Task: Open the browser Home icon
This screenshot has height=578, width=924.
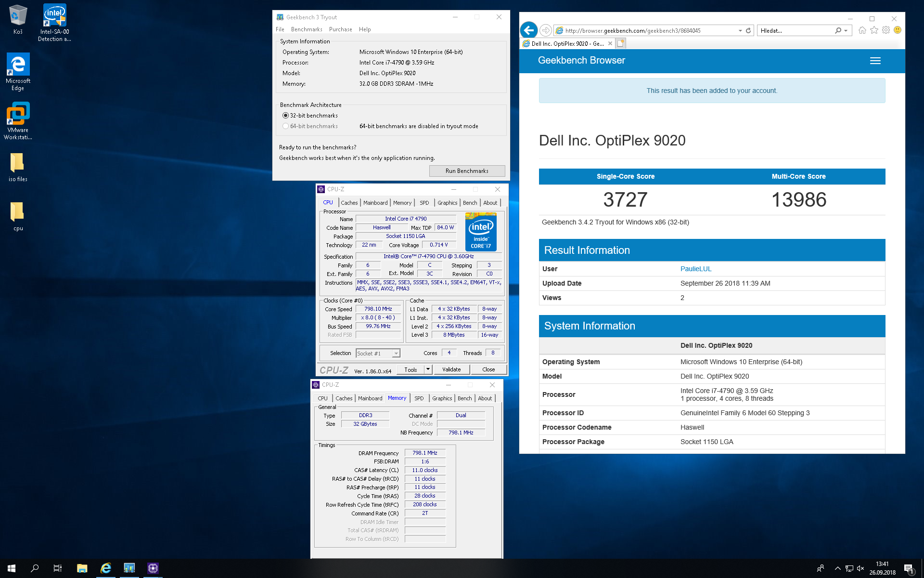Action: [x=862, y=30]
